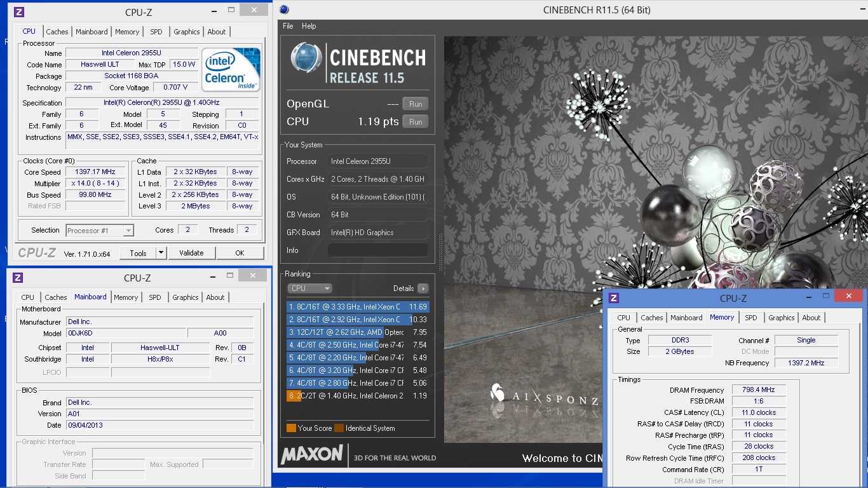The height and width of the screenshot is (488, 868).
Task: Click the Your Score orange legend swatch
Action: coord(291,428)
